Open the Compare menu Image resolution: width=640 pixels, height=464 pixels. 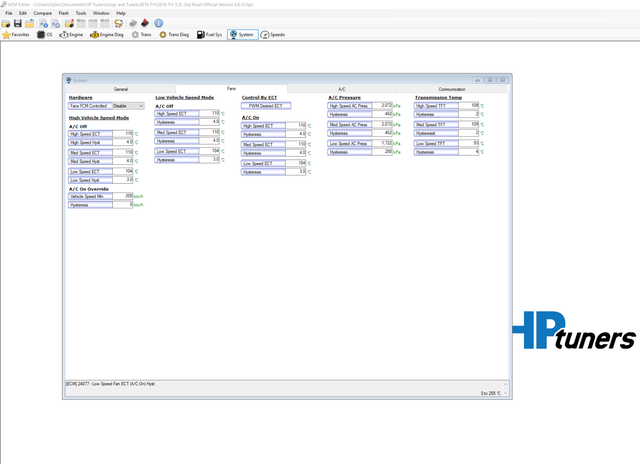42,13
